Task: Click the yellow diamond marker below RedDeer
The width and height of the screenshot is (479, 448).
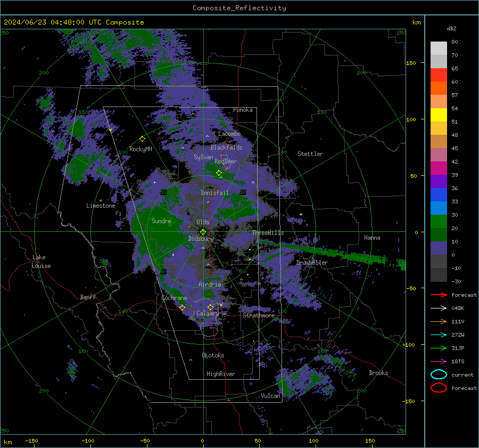Action: (x=219, y=173)
